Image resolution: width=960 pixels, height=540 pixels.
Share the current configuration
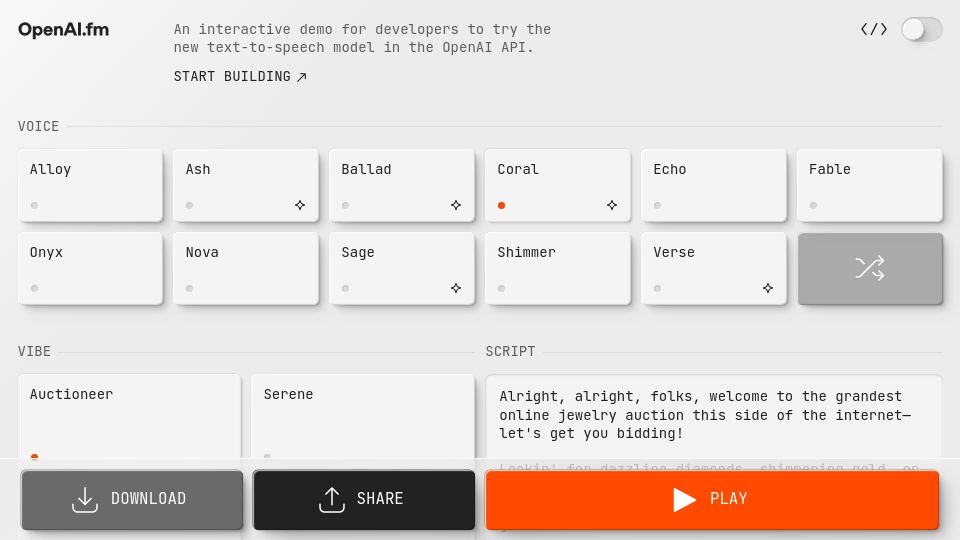364,499
